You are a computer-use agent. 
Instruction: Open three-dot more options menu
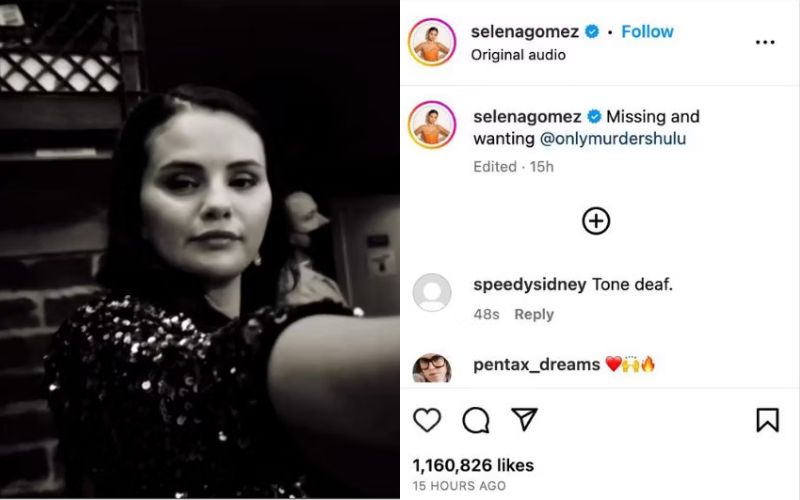pos(765,42)
